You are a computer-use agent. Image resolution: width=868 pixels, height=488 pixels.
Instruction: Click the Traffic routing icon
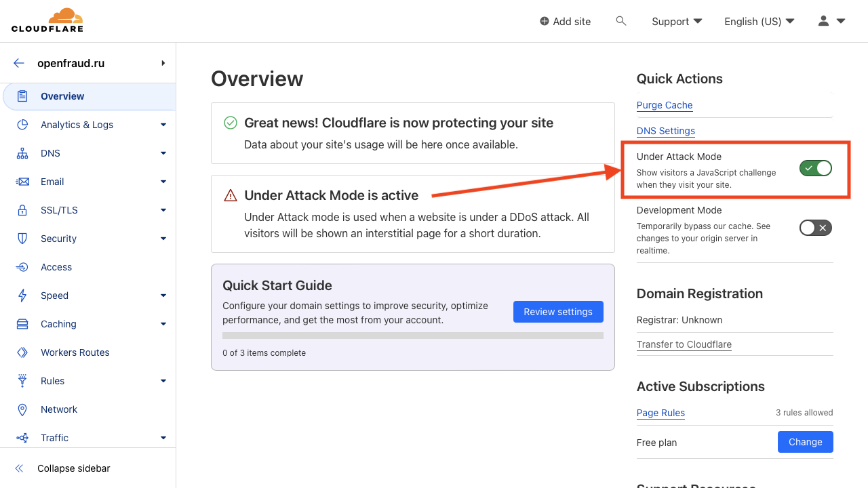coord(22,438)
